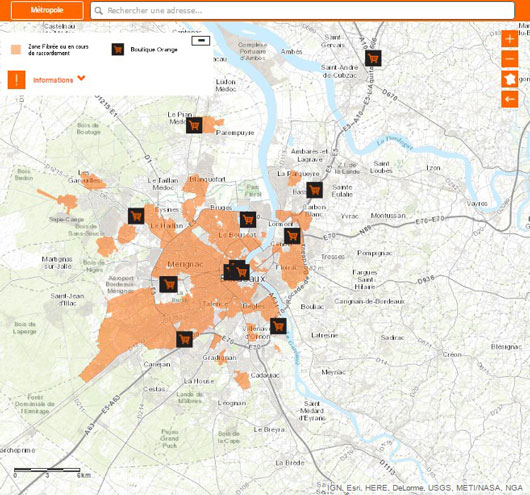
Task: Select Orange shop marker near Saint-André-de-Cubzac
Action: (x=373, y=58)
